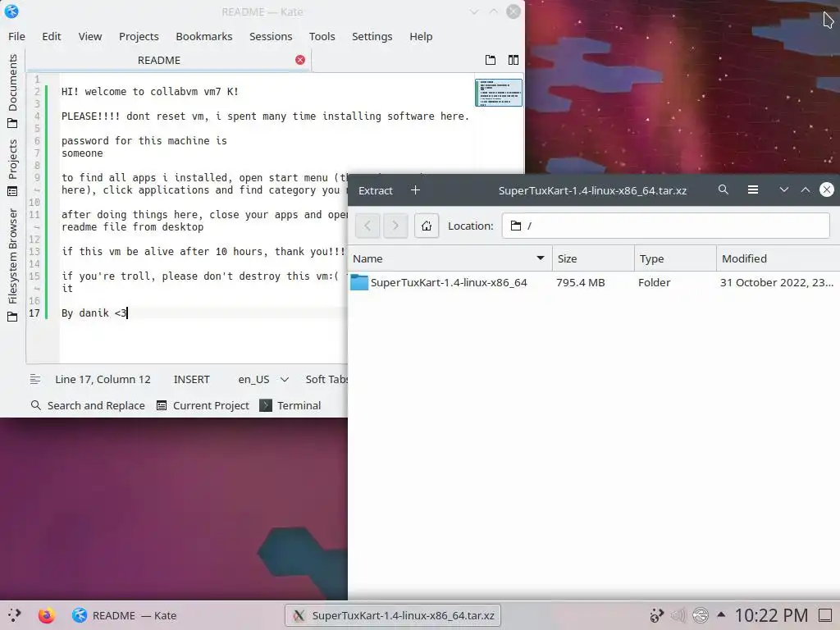Viewport: 840px width, 630px height.
Task: Open the KDE application launcher
Action: click(x=15, y=615)
